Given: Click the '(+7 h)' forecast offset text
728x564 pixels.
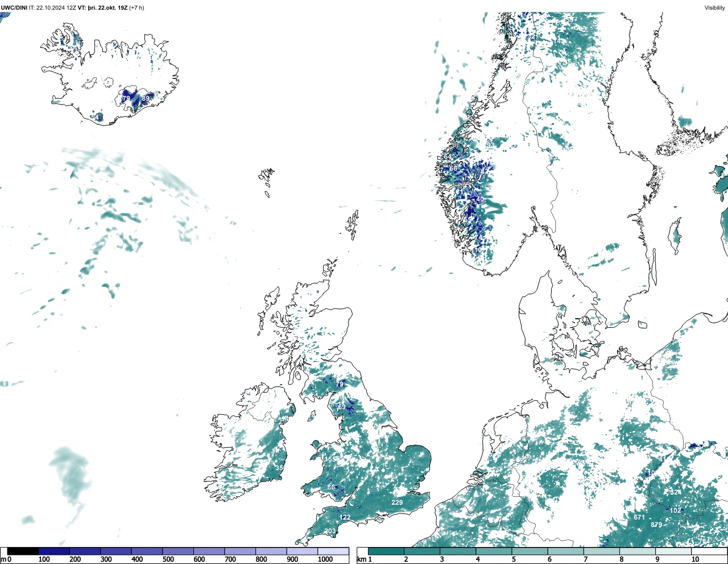Looking at the screenshot, I should (137, 7).
